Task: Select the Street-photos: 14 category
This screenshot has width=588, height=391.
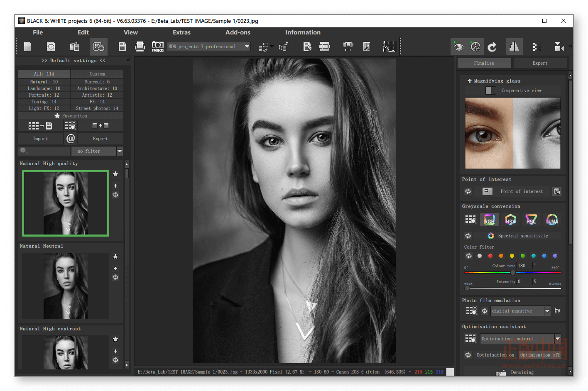Action: [97, 108]
